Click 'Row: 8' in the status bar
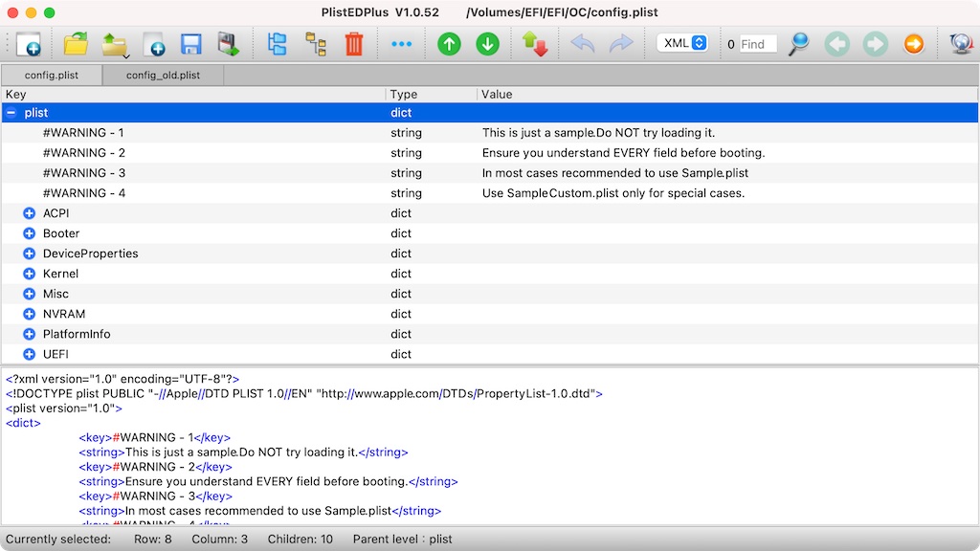 coord(152,540)
